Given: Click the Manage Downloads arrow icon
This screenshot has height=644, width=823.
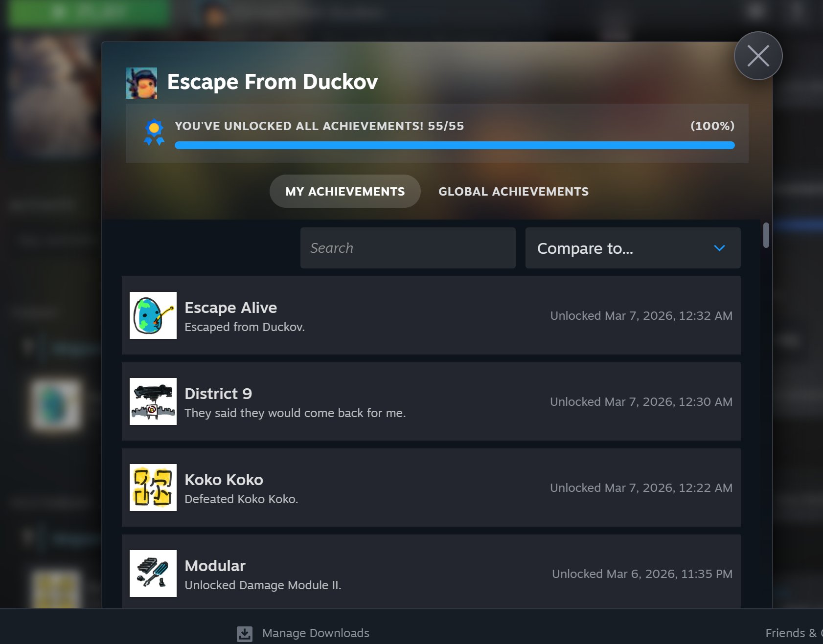Looking at the screenshot, I should pos(245,633).
